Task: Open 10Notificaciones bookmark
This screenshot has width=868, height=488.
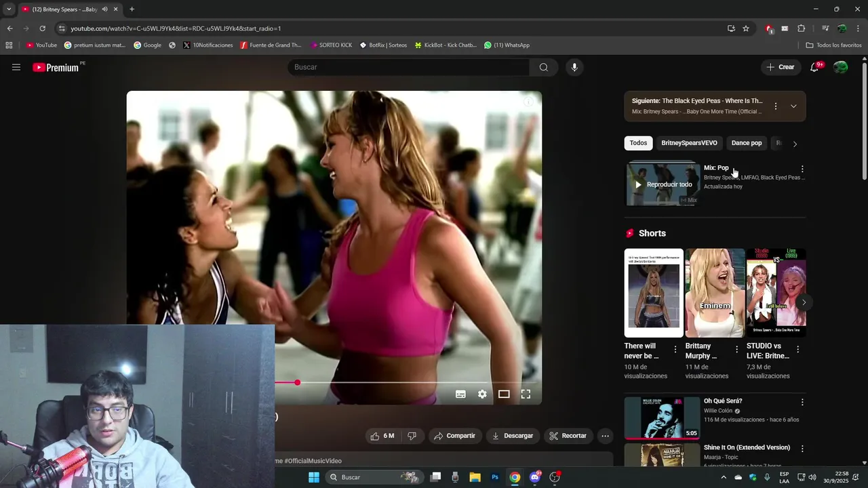Action: [208, 45]
